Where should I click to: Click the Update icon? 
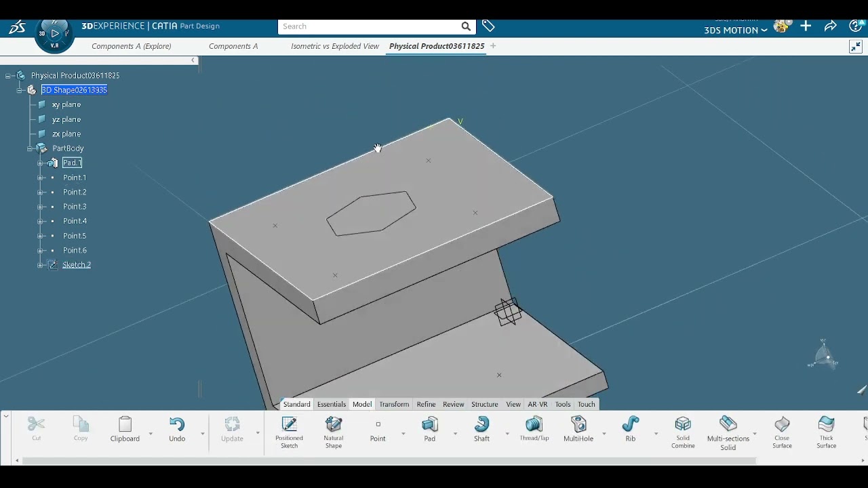click(x=232, y=425)
